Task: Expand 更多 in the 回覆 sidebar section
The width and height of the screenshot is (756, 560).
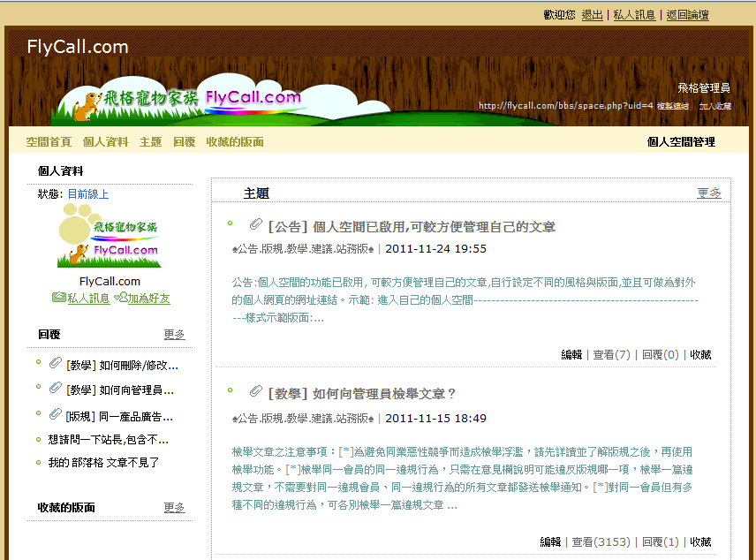Action: point(174,335)
